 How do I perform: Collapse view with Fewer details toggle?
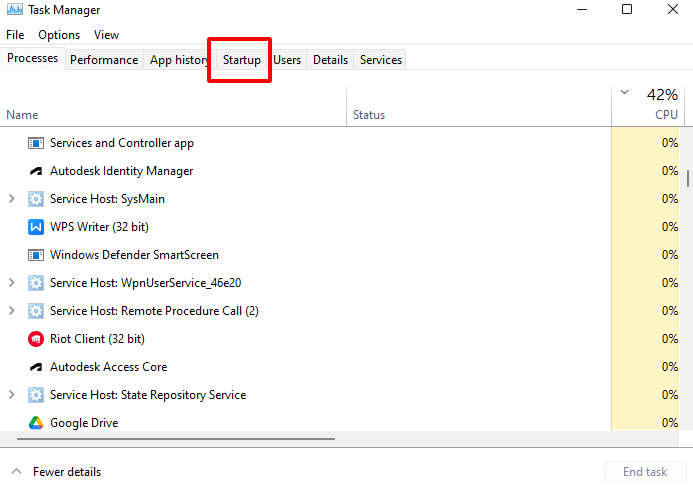[56, 472]
